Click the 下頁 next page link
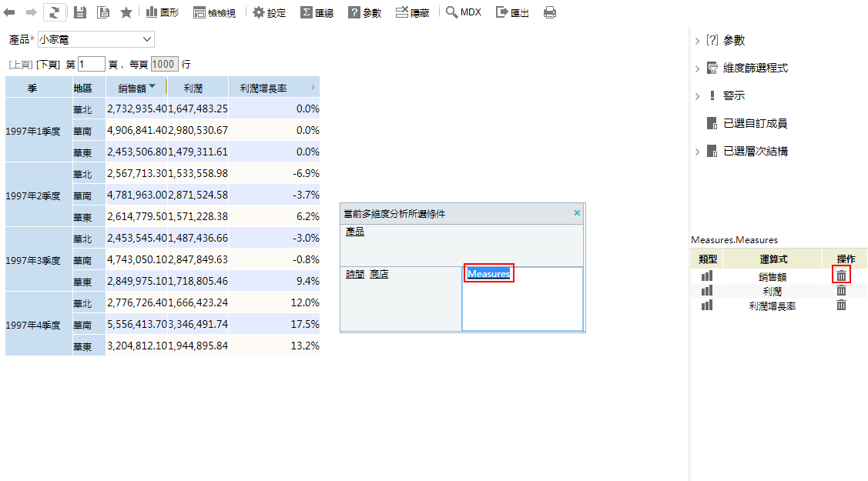The height and width of the screenshot is (481, 868). [x=49, y=65]
